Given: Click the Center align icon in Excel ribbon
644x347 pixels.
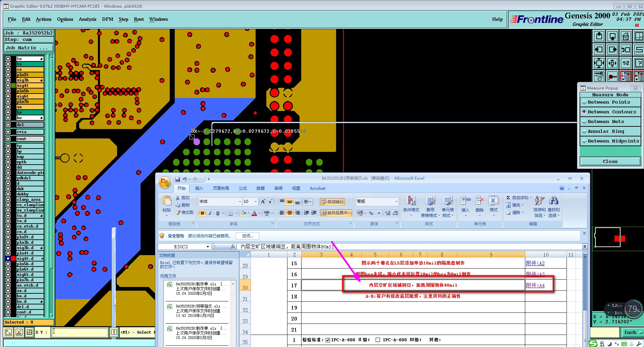Looking at the screenshot, I should click(x=289, y=213).
